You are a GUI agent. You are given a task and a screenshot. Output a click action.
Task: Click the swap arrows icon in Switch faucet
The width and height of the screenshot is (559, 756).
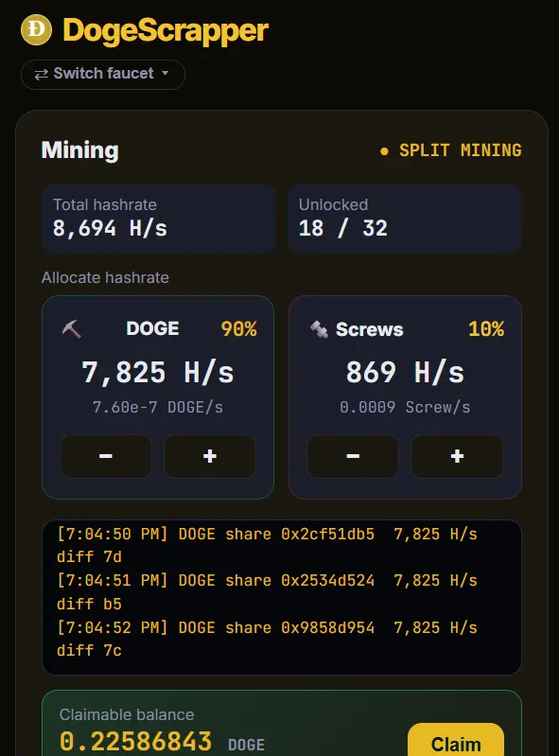pos(42,74)
